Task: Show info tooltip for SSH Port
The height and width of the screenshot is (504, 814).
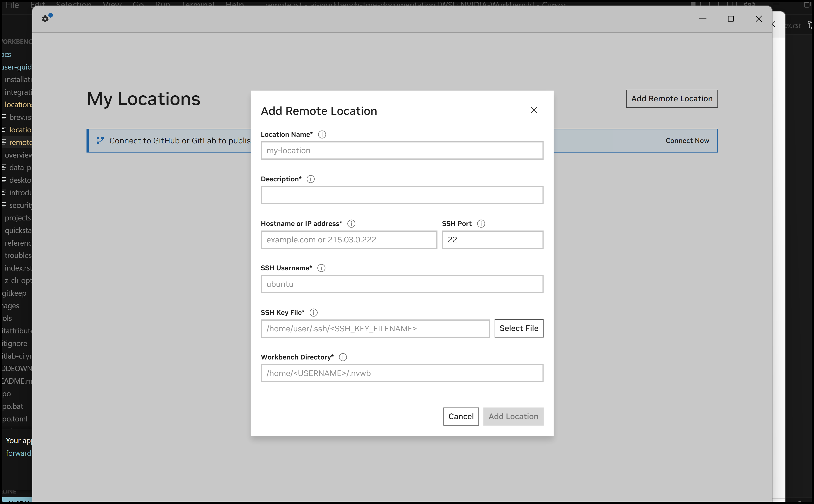Action: [x=481, y=224]
